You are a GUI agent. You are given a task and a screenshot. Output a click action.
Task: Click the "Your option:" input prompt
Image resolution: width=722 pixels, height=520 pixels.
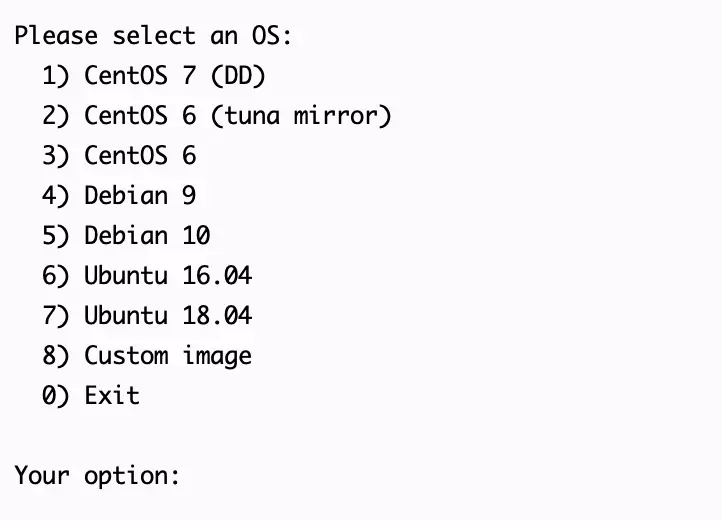coord(97,476)
